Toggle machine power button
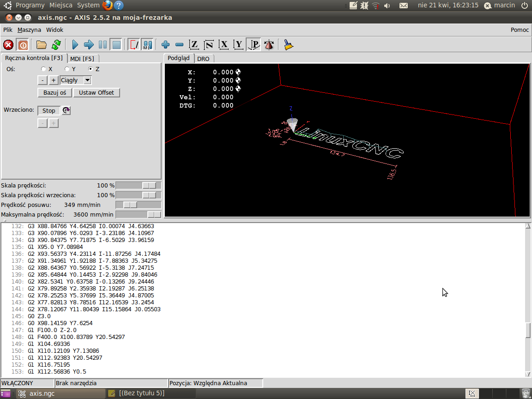 coord(23,45)
